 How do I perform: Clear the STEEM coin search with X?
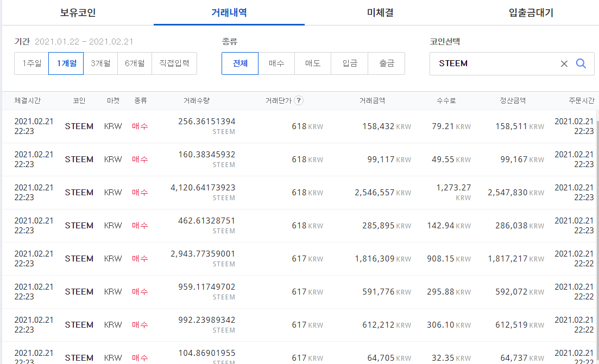point(564,63)
